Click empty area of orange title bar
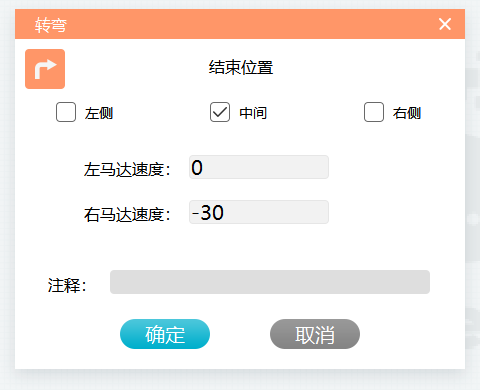Viewport: 480px width, 390px height. click(x=250, y=24)
